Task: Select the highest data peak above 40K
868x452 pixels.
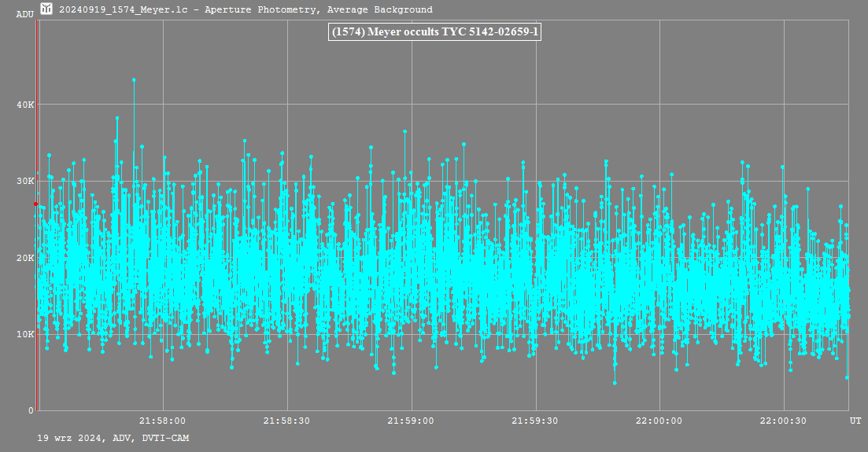Action: (x=134, y=79)
